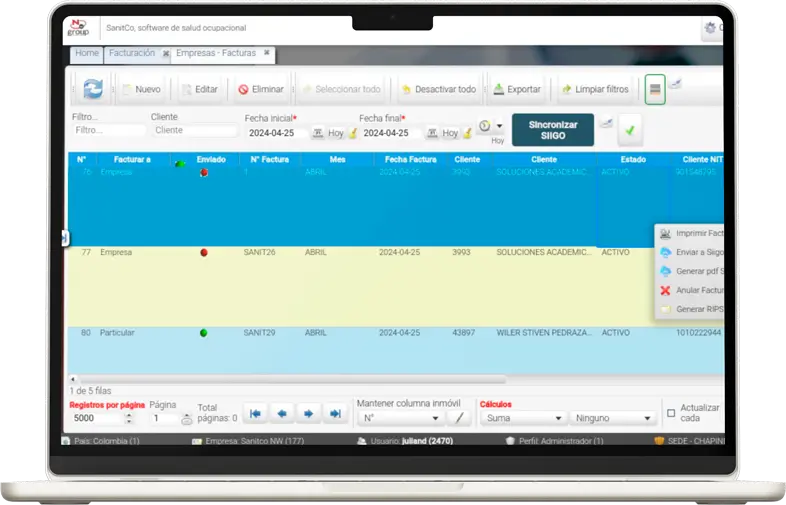Go to next page arrow
Viewport: 786px width, 505px height.
coord(308,414)
